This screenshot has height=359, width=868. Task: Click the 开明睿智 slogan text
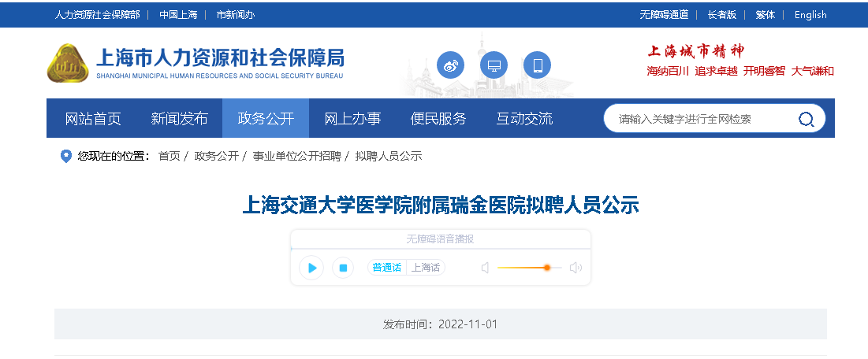[764, 71]
